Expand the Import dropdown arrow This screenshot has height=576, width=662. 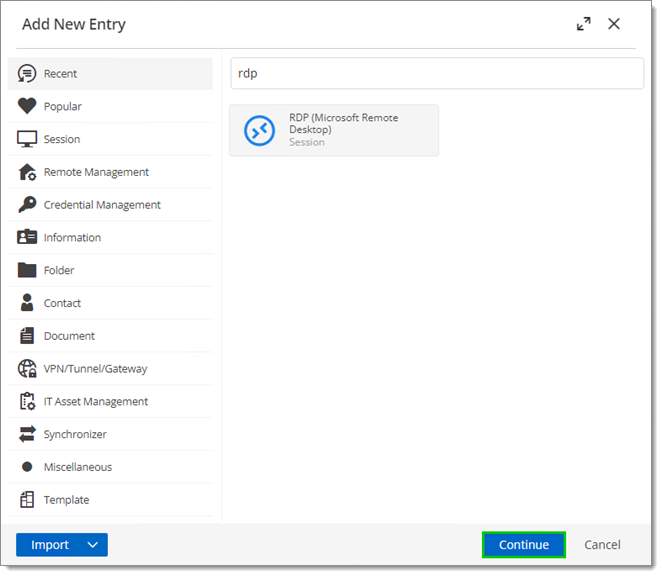tap(93, 545)
